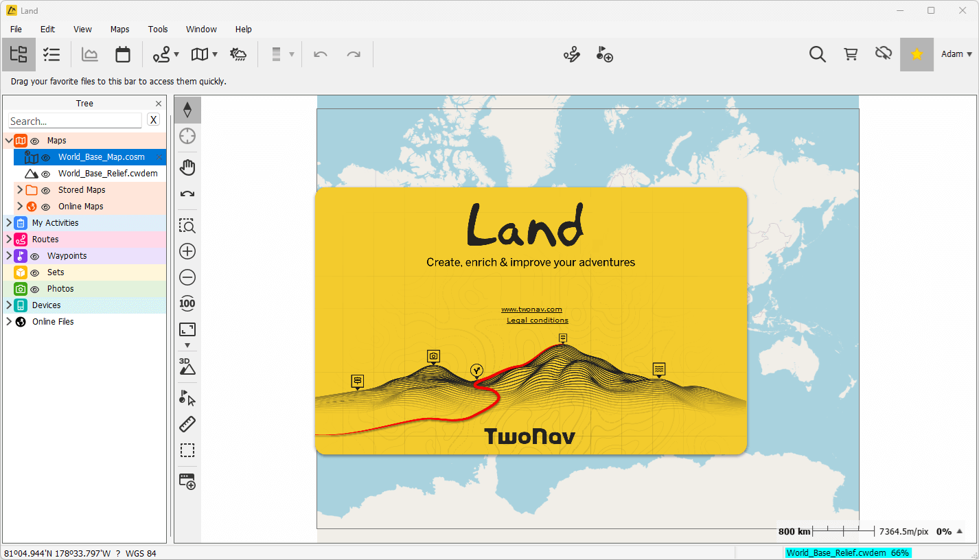Open the TwoNav store cart

(851, 54)
